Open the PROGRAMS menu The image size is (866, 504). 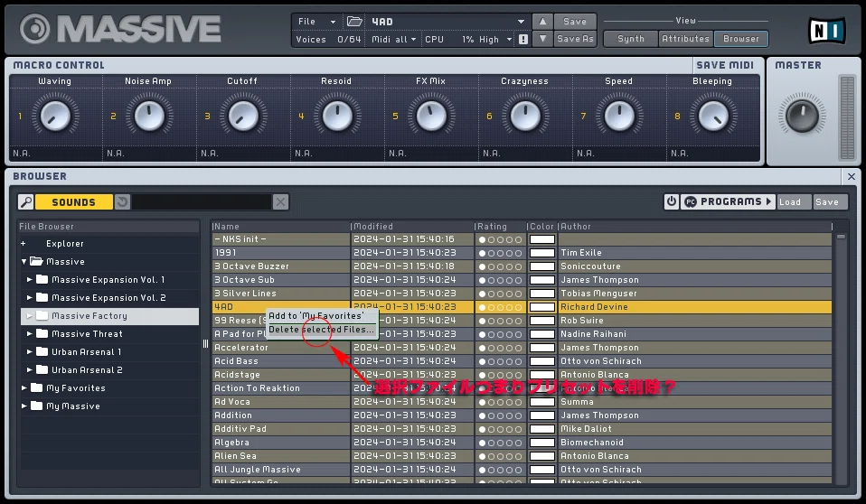pos(728,201)
